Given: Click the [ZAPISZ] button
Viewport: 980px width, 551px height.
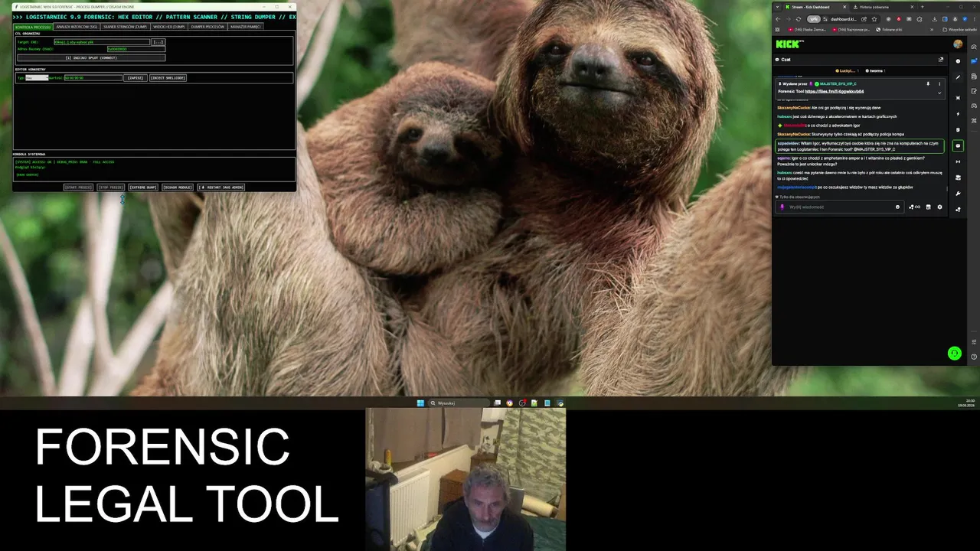Looking at the screenshot, I should point(136,78).
